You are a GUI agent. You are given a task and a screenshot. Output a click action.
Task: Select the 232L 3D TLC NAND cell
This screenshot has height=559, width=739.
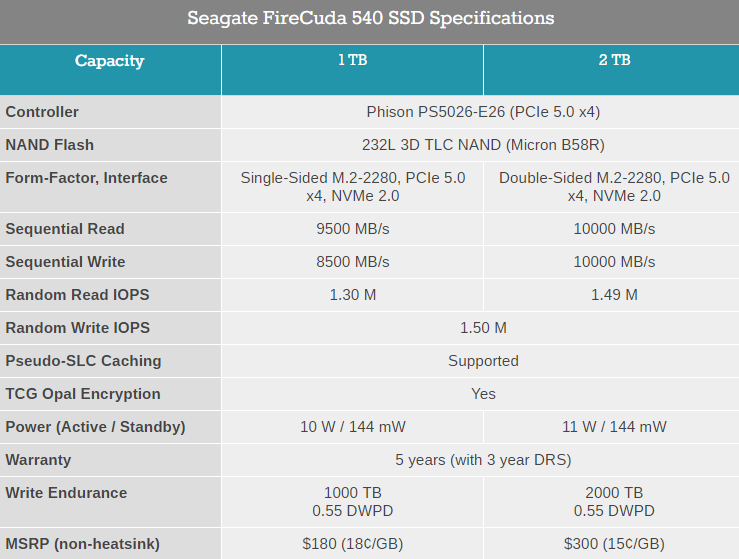tap(483, 145)
